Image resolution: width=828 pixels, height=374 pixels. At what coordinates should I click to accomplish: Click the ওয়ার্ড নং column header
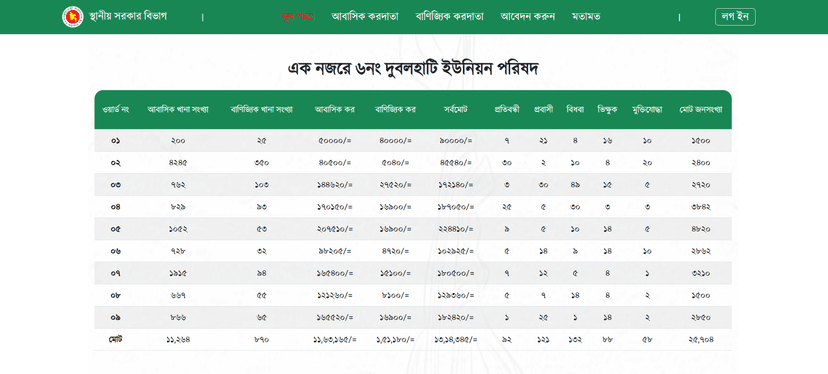click(116, 110)
